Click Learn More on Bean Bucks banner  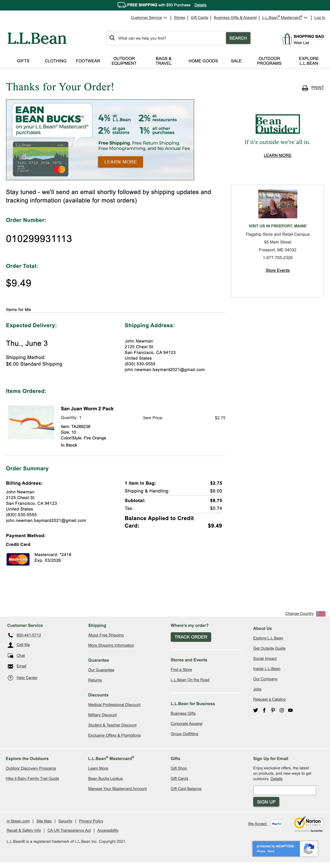pyautogui.click(x=120, y=162)
